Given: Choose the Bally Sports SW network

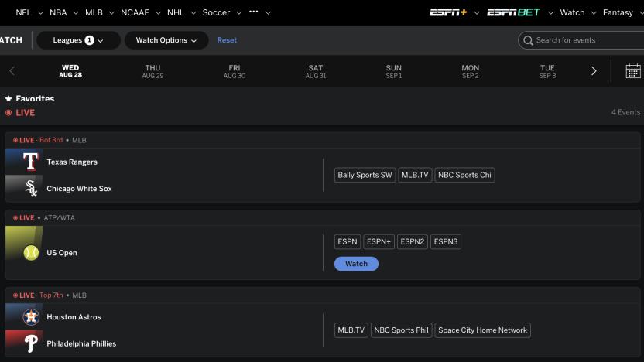Looking at the screenshot, I should point(365,175).
